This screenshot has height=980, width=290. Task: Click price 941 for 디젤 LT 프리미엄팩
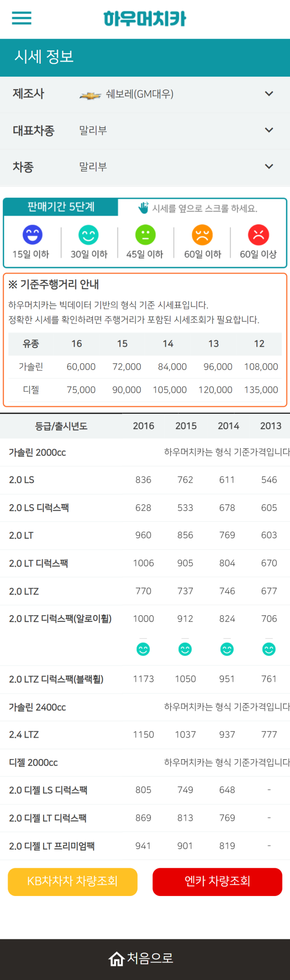pyautogui.click(x=143, y=846)
